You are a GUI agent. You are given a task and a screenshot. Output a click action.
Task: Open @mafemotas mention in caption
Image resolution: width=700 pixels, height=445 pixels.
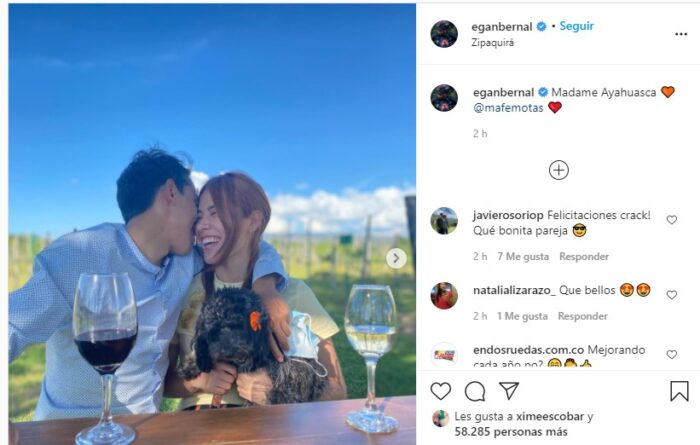pos(508,108)
